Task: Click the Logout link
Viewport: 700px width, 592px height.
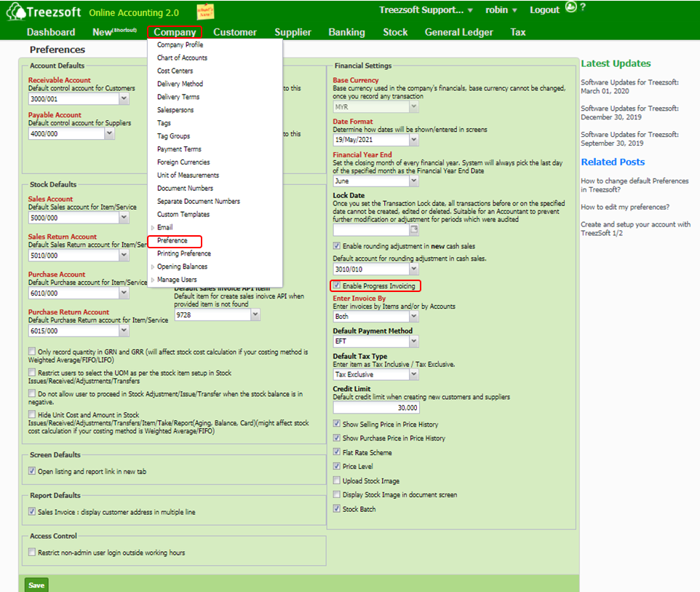Action: pyautogui.click(x=544, y=9)
